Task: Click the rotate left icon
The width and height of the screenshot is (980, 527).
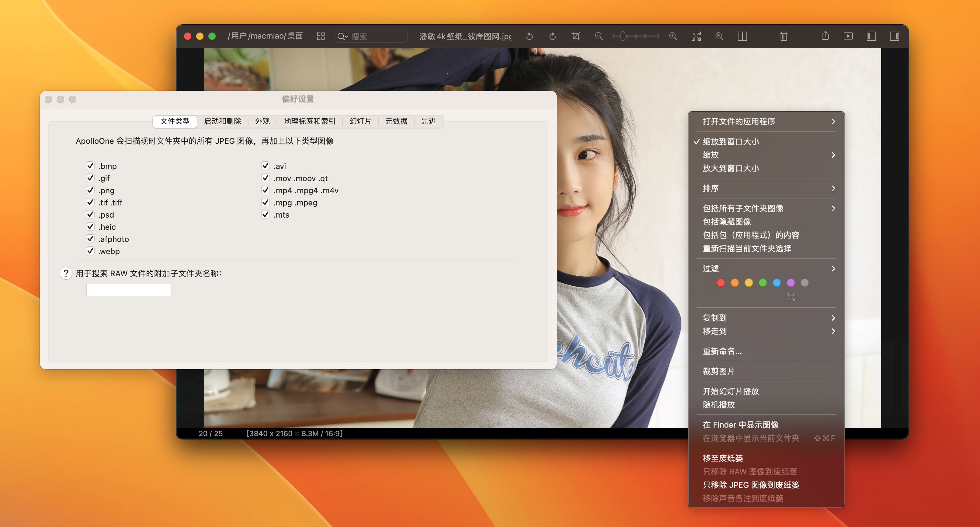Action: (529, 36)
